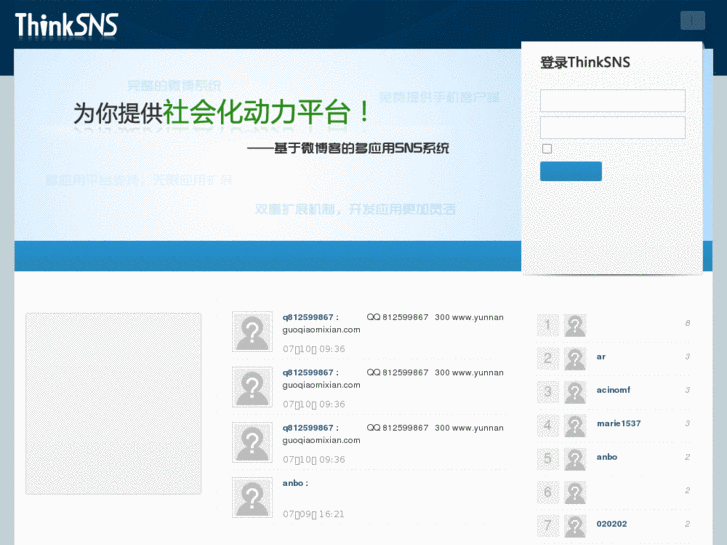Toggle the remember-me checkbox in login panel
727x545 pixels.
pyautogui.click(x=547, y=148)
